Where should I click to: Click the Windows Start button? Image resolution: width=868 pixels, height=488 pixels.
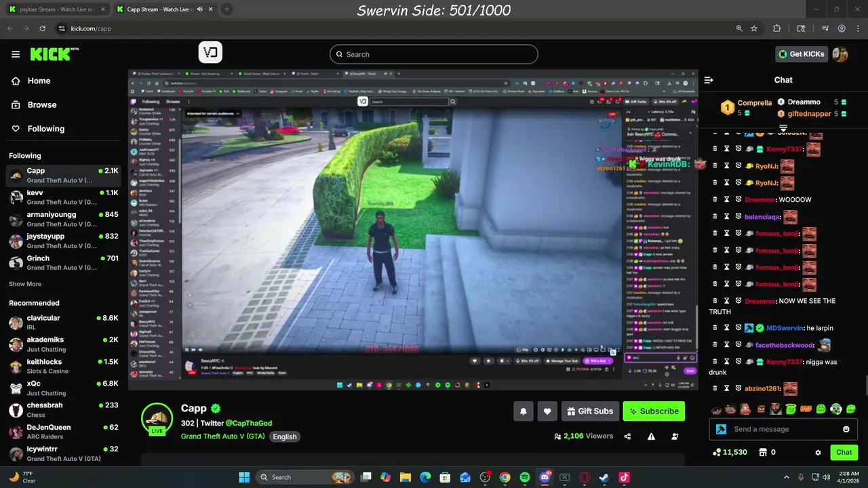pyautogui.click(x=244, y=477)
